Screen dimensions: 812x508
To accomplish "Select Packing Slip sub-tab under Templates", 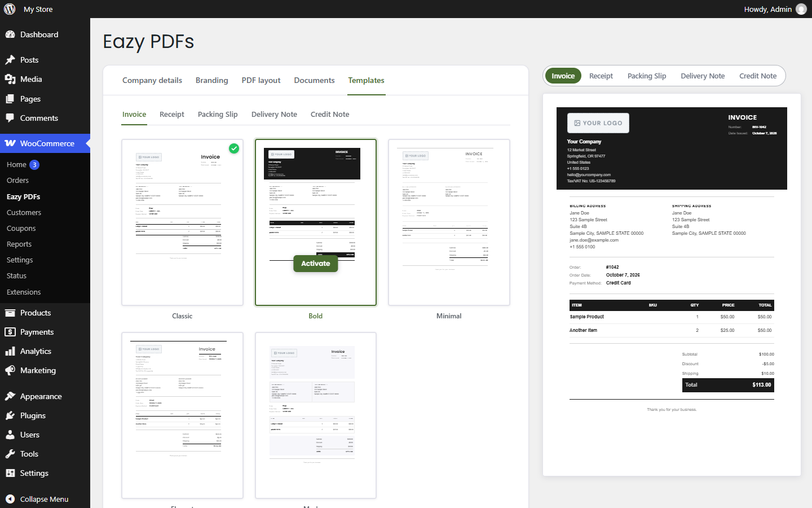I will coord(218,114).
